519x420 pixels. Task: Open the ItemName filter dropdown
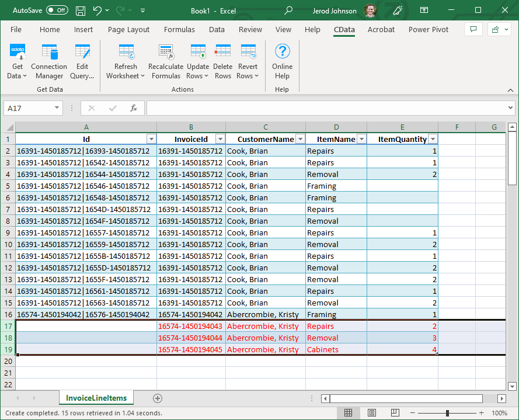(x=362, y=139)
